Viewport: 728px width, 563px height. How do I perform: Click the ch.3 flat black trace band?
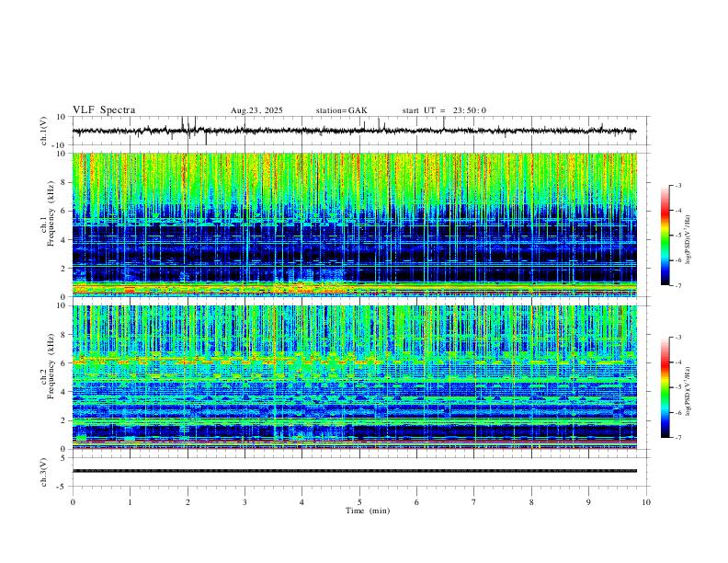click(x=354, y=471)
